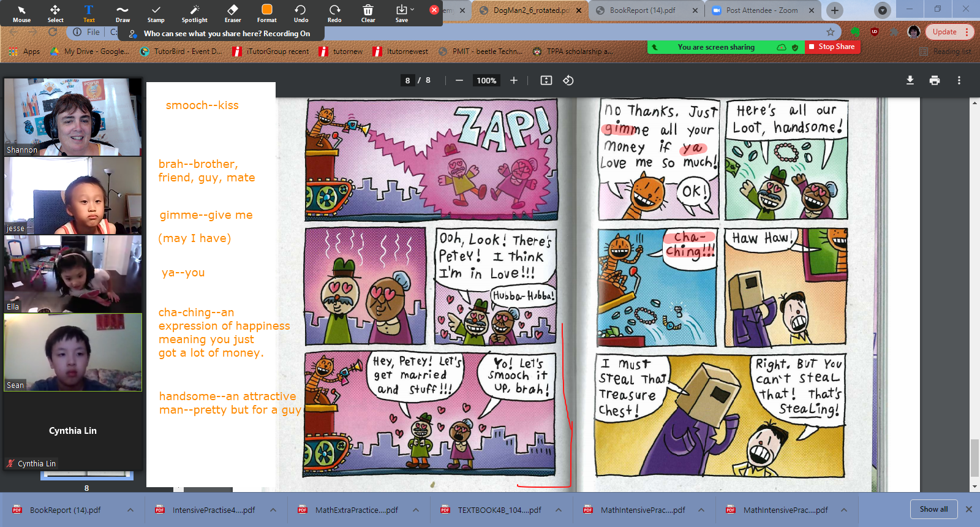Switch to the Post Attendee - Zoom tab

[763, 10]
